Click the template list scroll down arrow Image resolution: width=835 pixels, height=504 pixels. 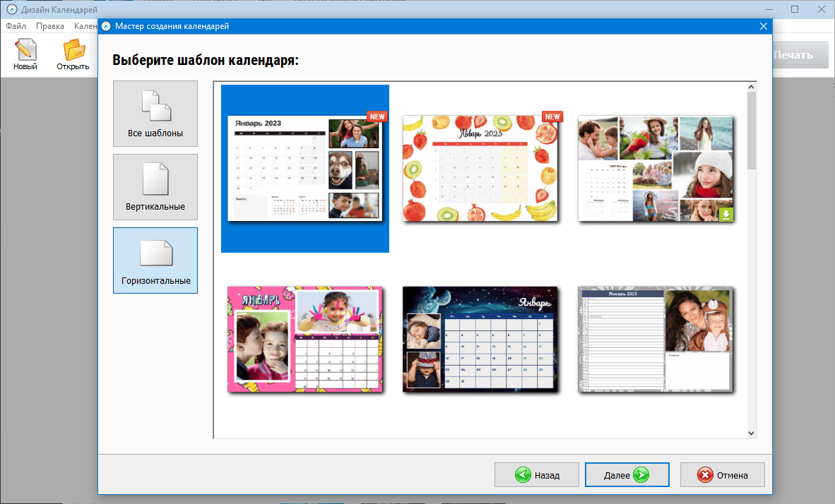(752, 433)
